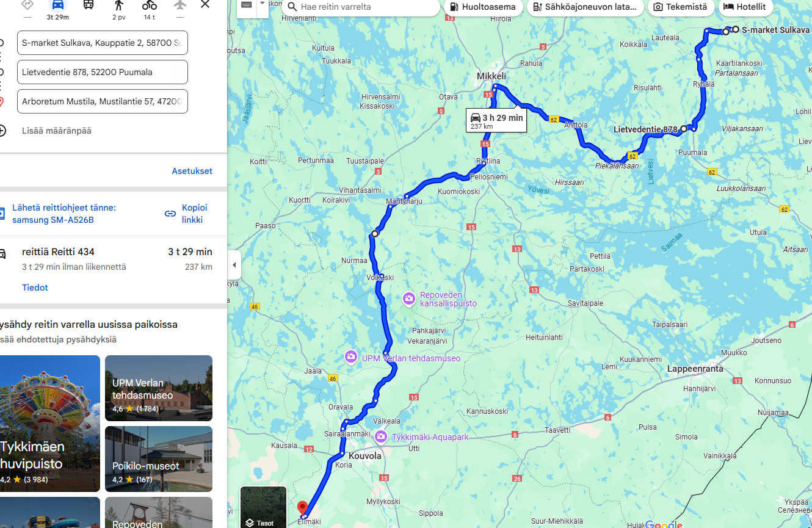812x528 pixels.
Task: Filter by Hotellit chip
Action: coord(745,7)
